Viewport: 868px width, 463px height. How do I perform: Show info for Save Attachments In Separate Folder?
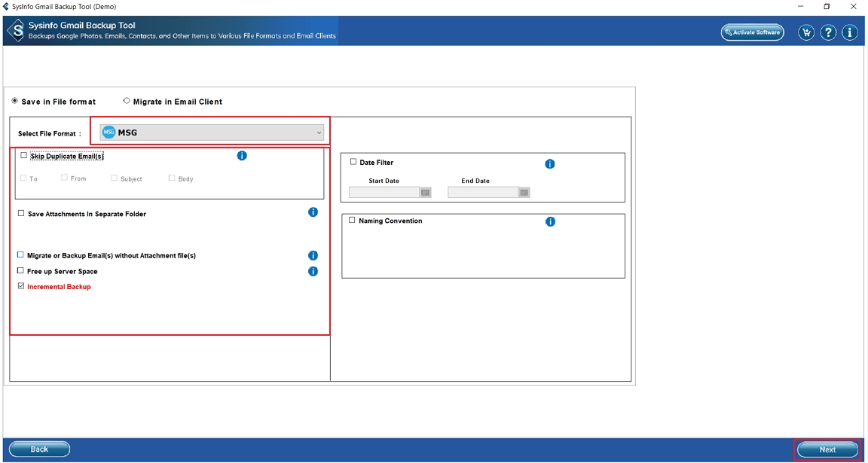(313, 212)
